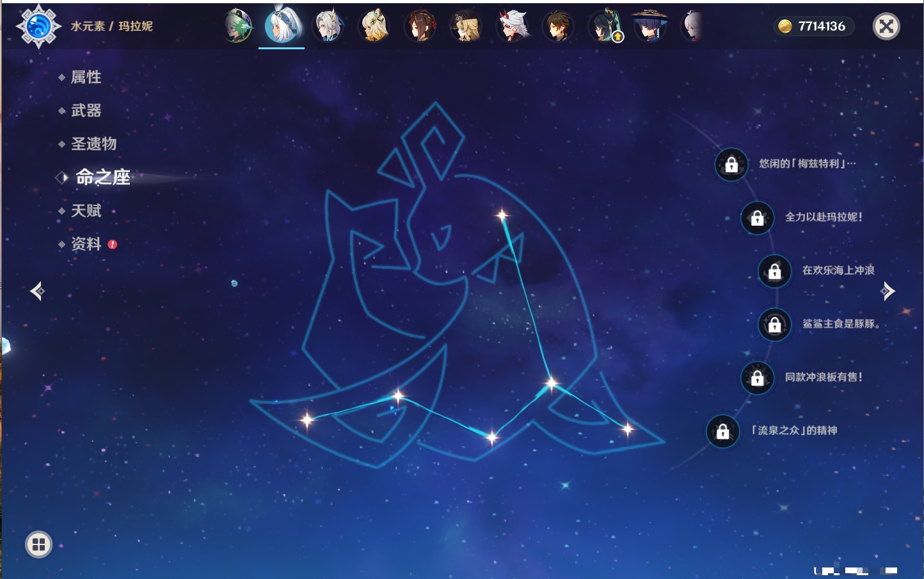Click constellation name 「流泉之众」的精神
The image size is (924, 579).
pos(794,431)
